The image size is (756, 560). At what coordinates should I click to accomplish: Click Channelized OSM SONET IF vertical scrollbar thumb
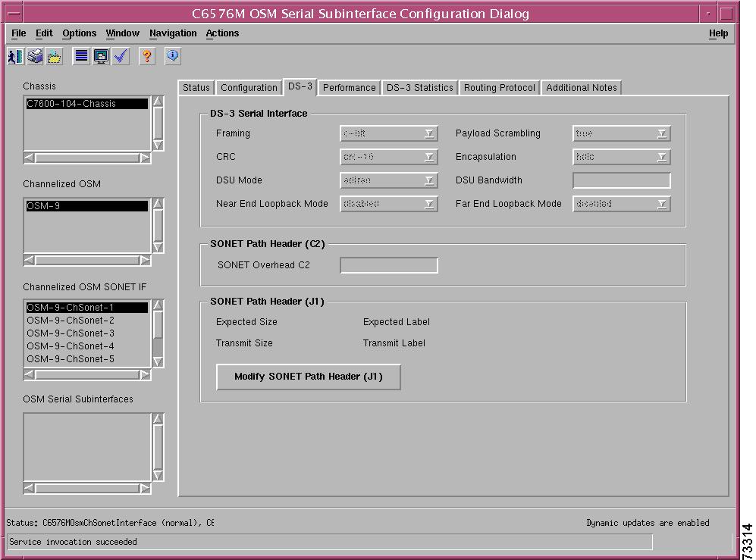[x=158, y=325]
